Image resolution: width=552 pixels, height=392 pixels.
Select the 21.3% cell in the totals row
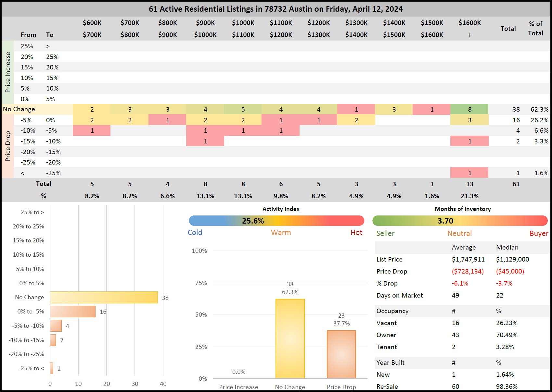coord(469,196)
